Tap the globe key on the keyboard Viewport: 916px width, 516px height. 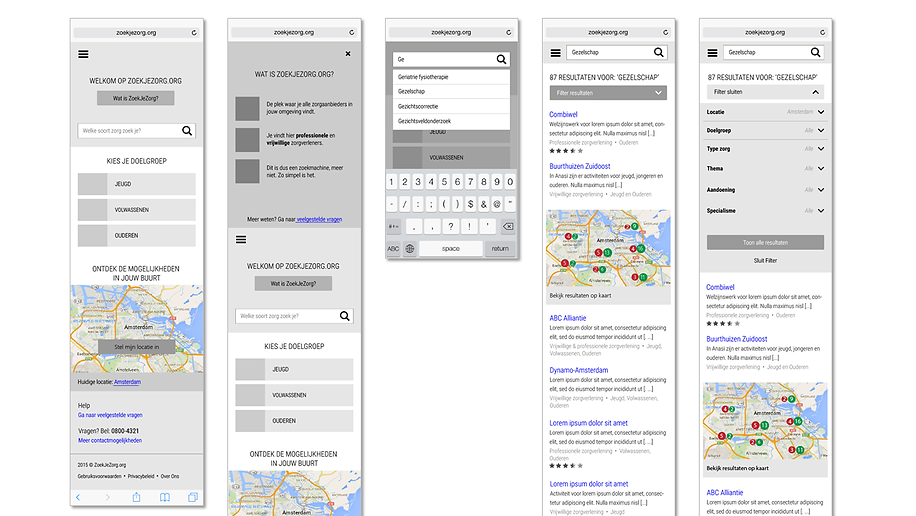[x=410, y=248]
